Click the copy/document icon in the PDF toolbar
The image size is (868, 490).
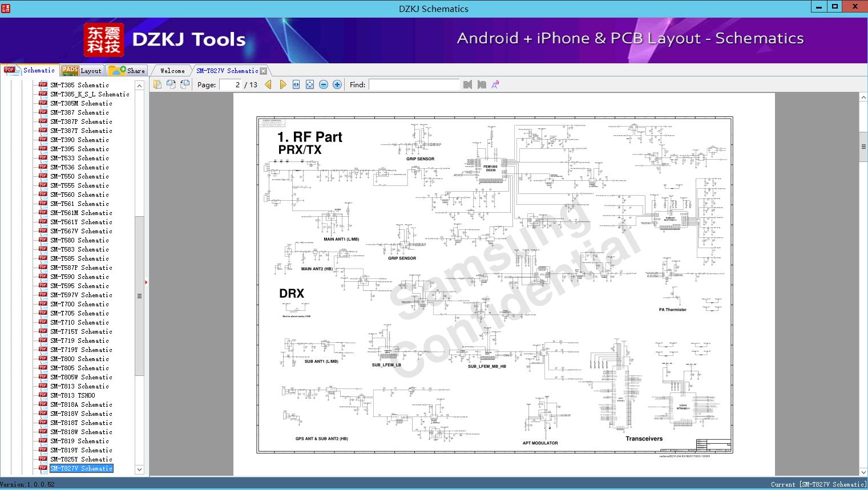coord(157,84)
